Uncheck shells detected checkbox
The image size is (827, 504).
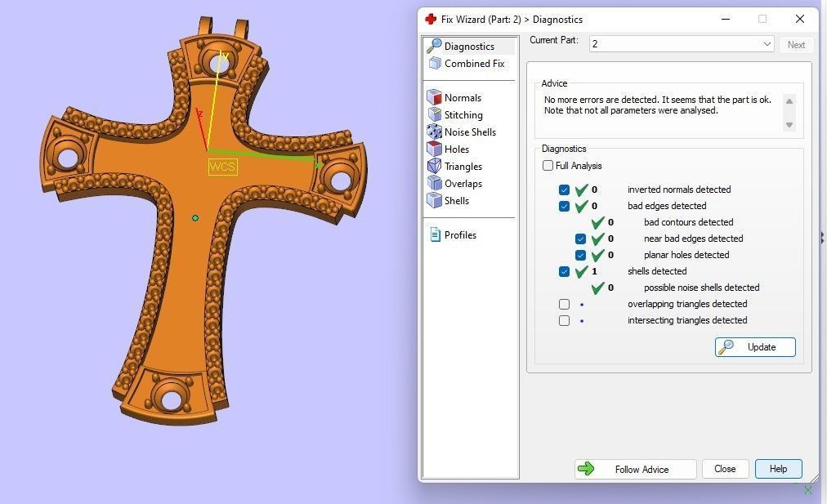tap(565, 271)
